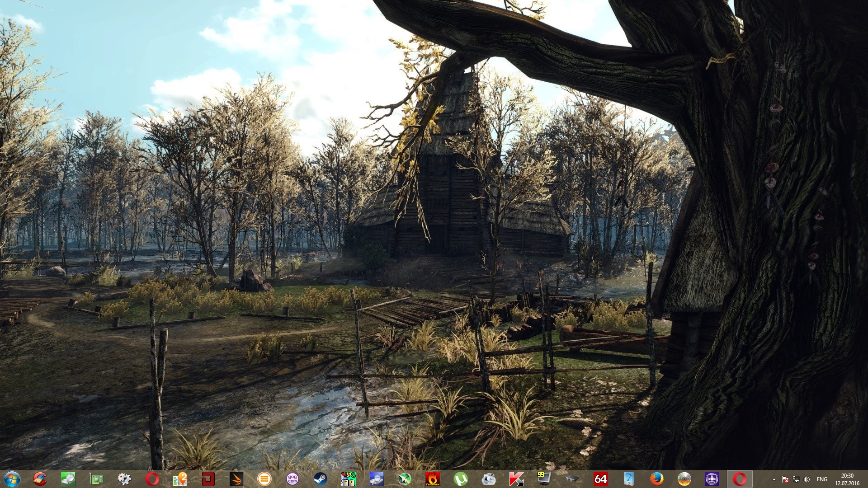Open the RAM memory chip icon
Screen dimensions: 868x488
572,479
